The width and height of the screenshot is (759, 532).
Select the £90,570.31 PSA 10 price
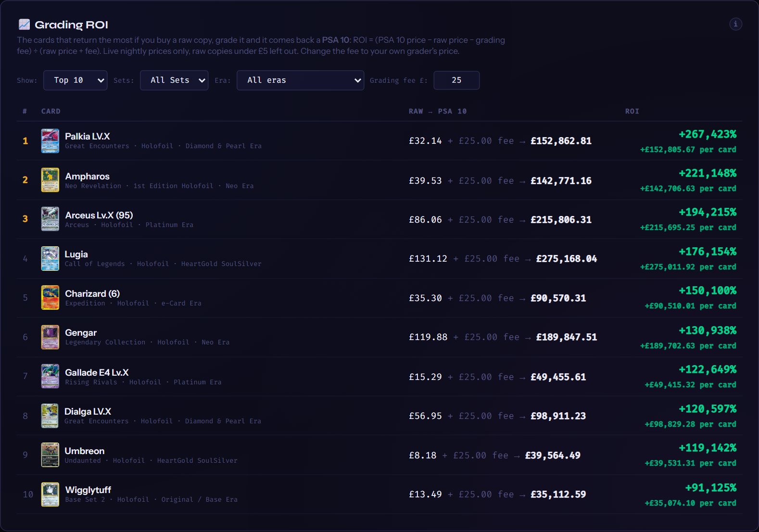558,298
